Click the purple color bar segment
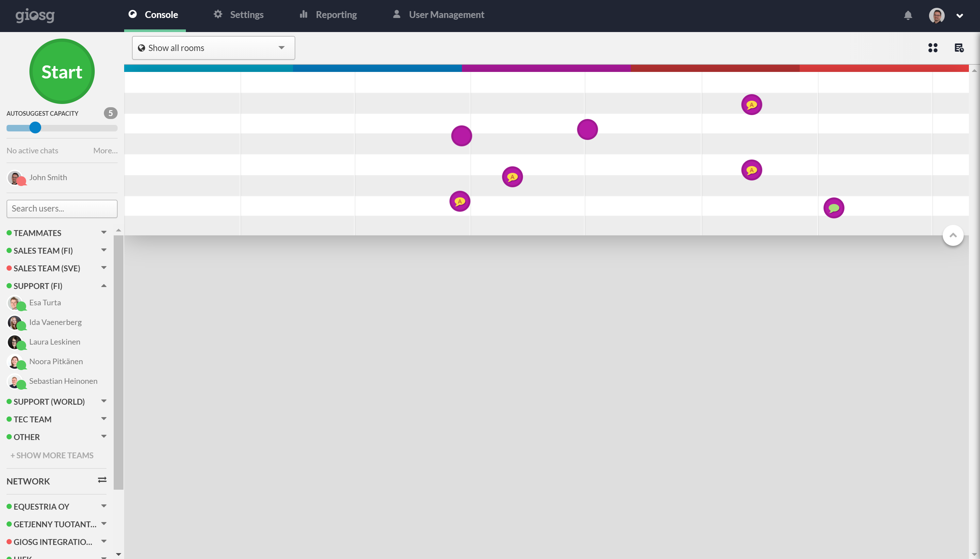The height and width of the screenshot is (559, 980). click(546, 68)
